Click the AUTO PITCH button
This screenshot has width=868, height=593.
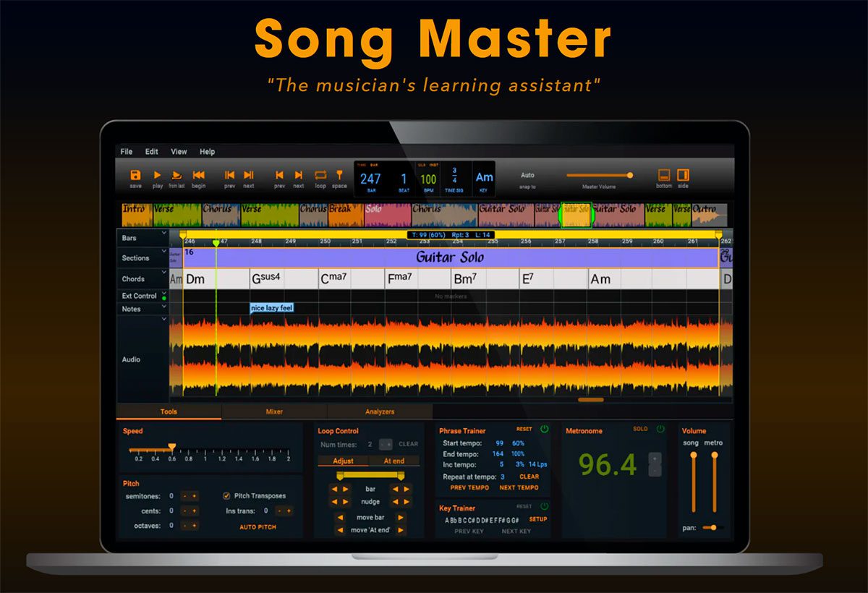pos(258,526)
